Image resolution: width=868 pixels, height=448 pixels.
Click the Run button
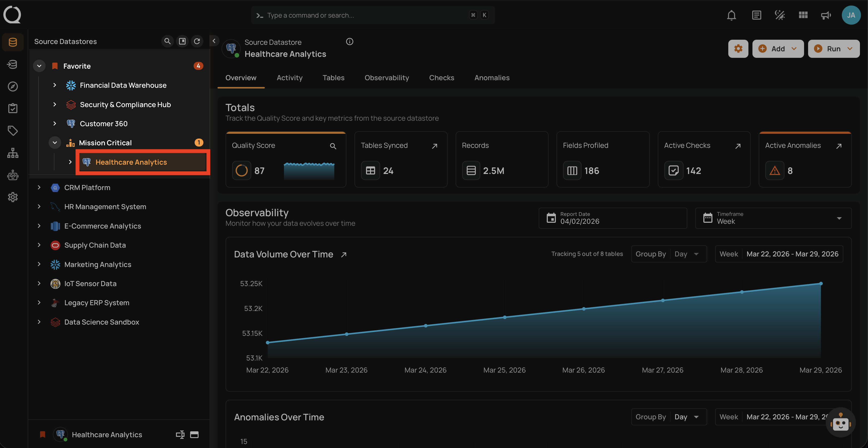coord(833,49)
